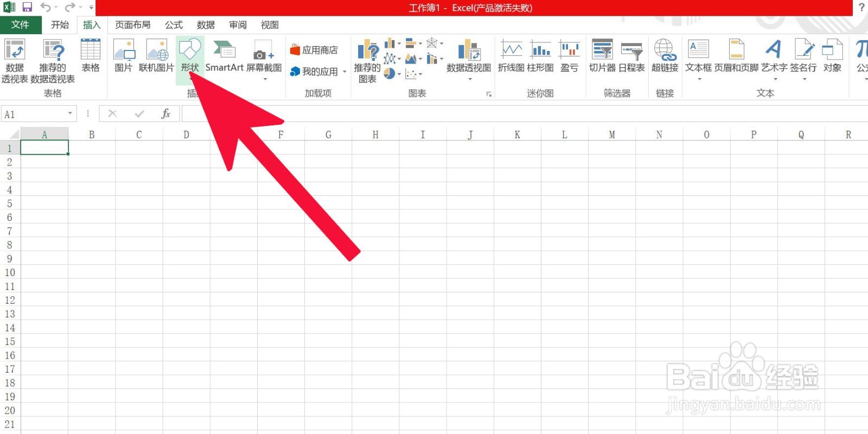The width and height of the screenshot is (868, 434).
Task: Insert a Timeline filter
Action: [x=631, y=55]
